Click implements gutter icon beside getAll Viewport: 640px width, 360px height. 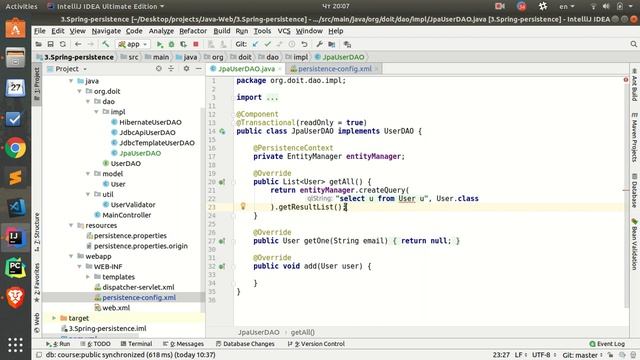(222, 182)
